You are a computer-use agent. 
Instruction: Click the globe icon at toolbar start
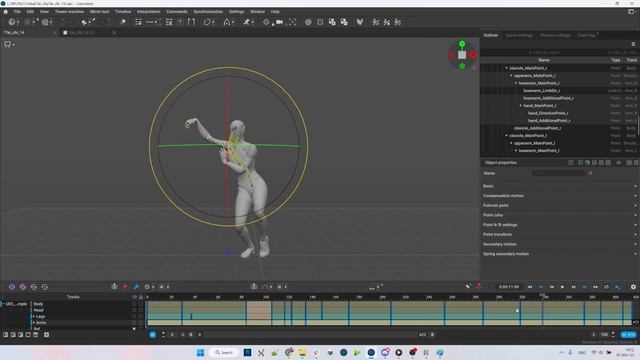(x=12, y=22)
